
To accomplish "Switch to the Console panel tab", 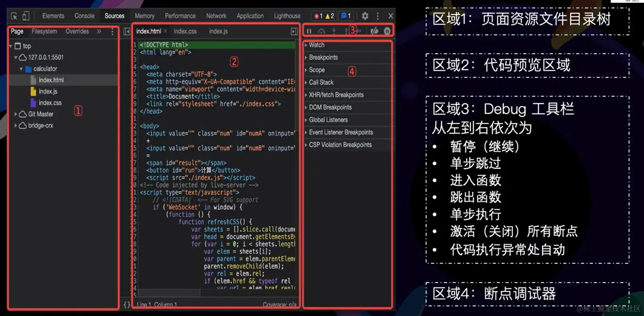I will 85,16.
